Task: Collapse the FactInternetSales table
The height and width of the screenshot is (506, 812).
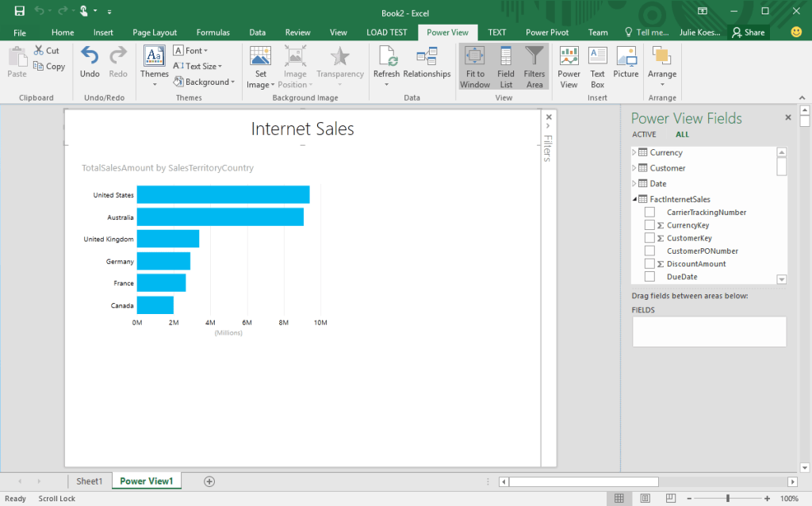Action: click(634, 199)
